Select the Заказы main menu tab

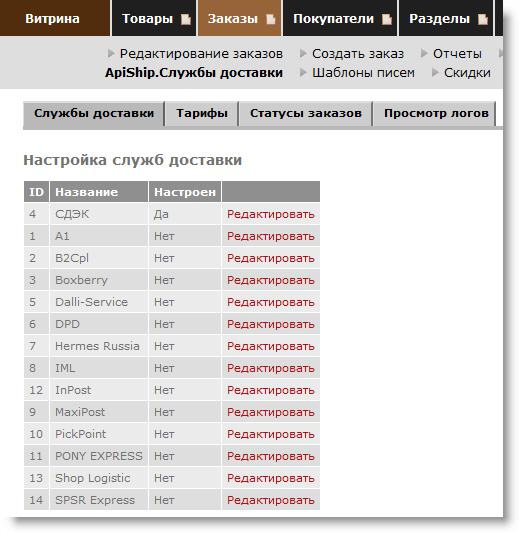[240, 18]
